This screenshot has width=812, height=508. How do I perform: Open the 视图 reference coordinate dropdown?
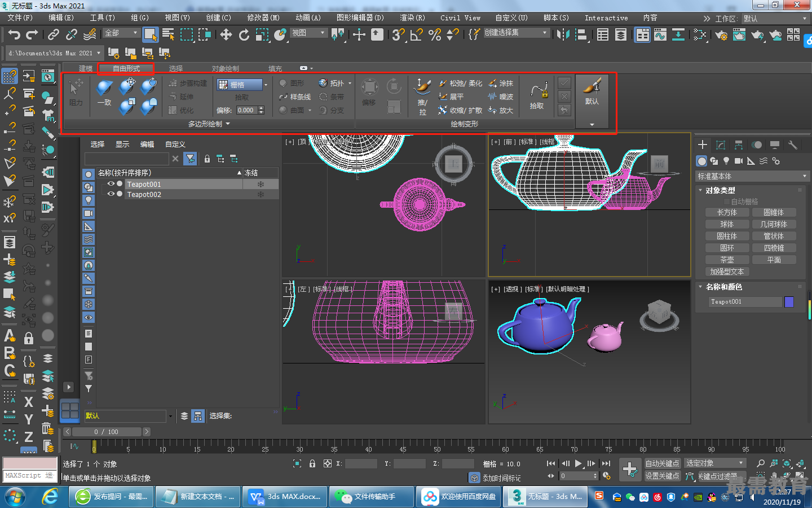tap(308, 33)
